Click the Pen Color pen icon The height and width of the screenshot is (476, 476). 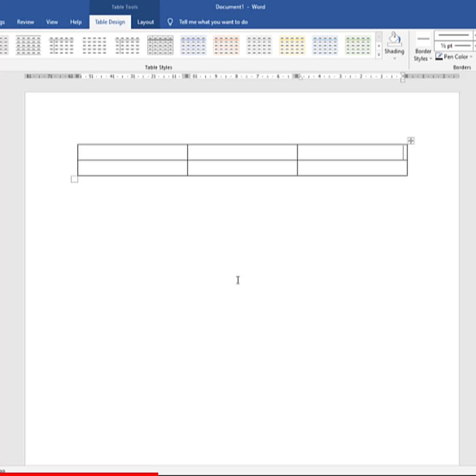pyautogui.click(x=439, y=56)
